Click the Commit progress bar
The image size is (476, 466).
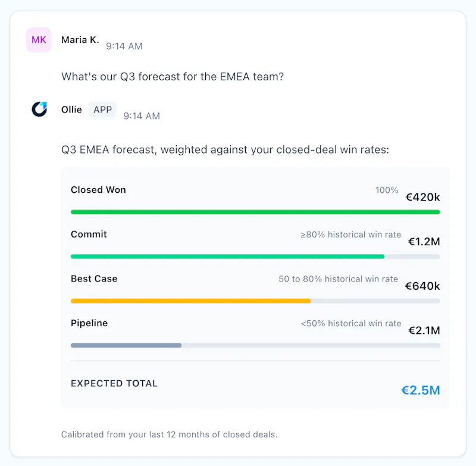(x=255, y=257)
